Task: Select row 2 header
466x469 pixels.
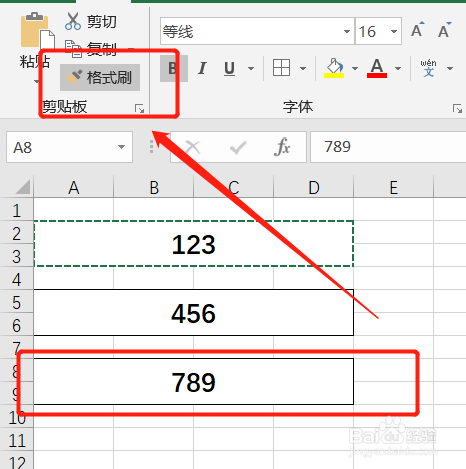Action: click(17, 232)
